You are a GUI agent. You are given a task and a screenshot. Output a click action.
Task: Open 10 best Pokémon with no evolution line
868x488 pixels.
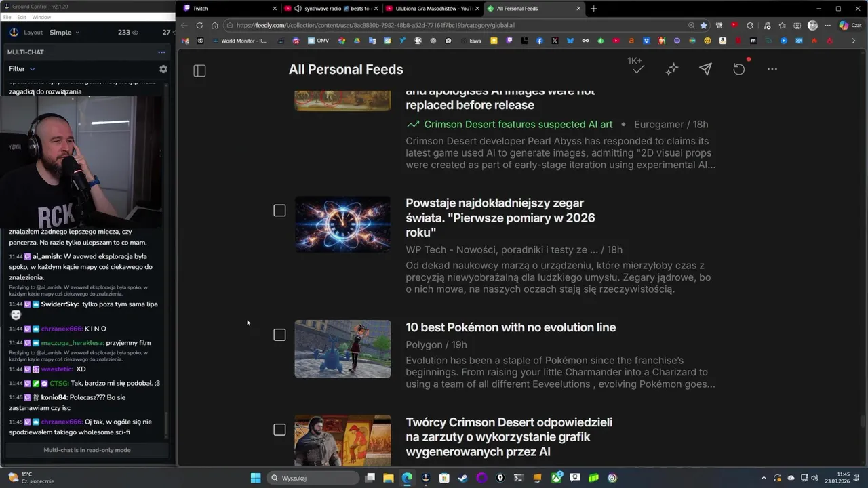coord(511,327)
